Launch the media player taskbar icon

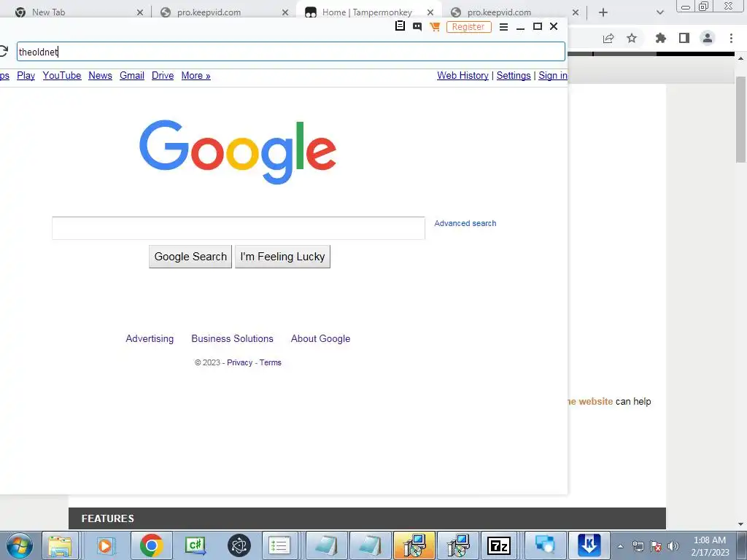tap(104, 545)
